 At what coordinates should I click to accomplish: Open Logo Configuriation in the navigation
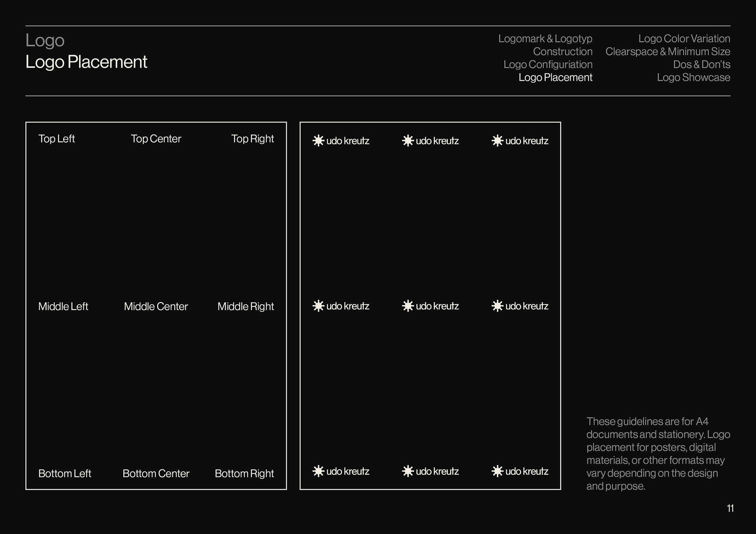pyautogui.click(x=548, y=65)
